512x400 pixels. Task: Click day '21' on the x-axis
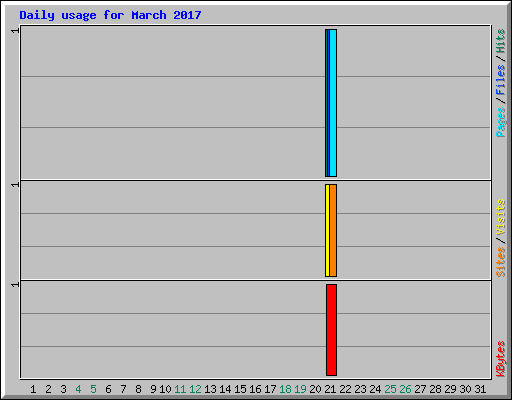click(330, 389)
